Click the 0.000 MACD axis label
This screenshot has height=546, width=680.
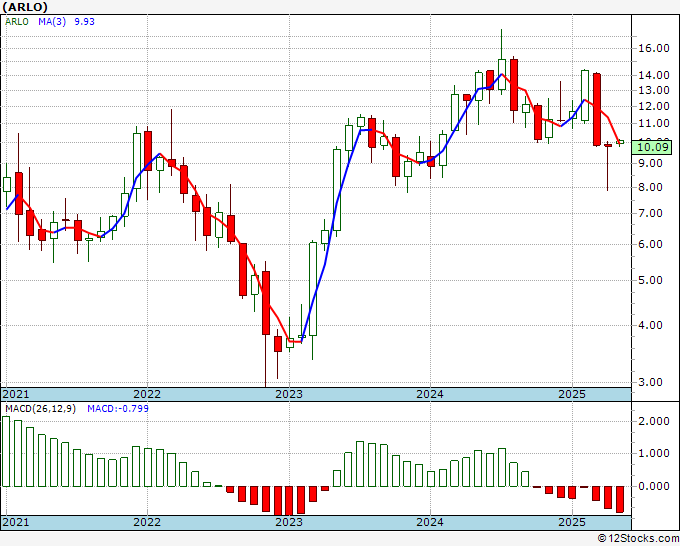click(x=654, y=486)
